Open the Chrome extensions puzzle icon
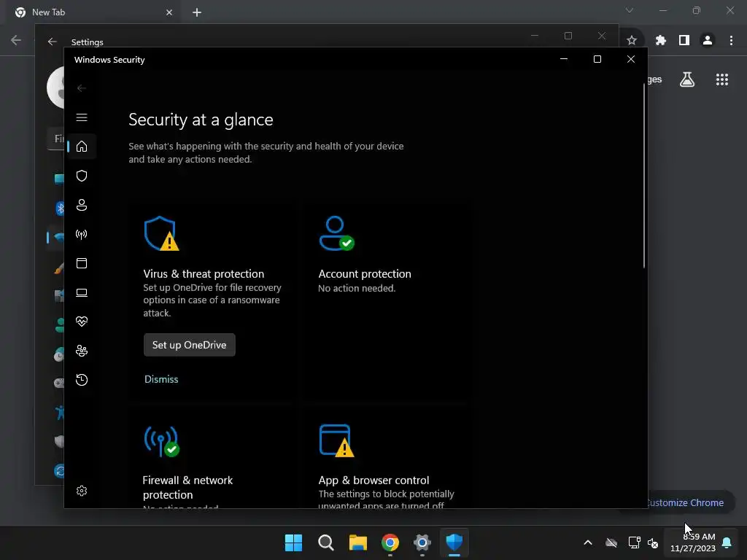Screen dimensions: 747x560 660,41
